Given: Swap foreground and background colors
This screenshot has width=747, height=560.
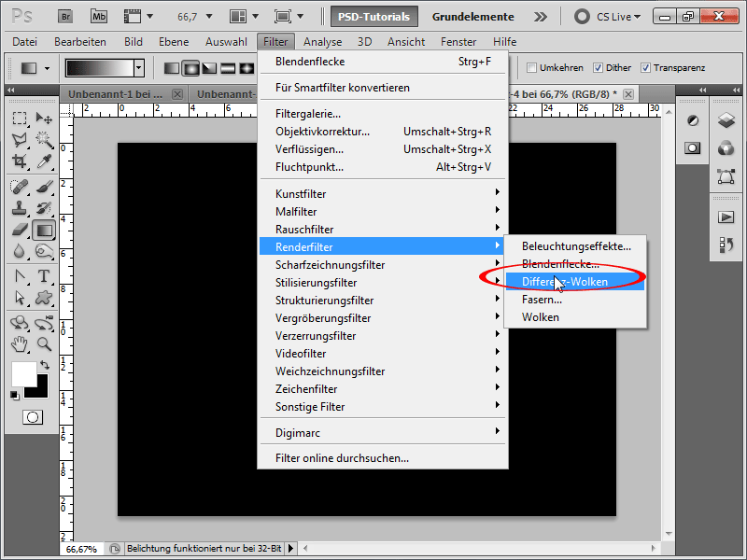Looking at the screenshot, I should (44, 365).
